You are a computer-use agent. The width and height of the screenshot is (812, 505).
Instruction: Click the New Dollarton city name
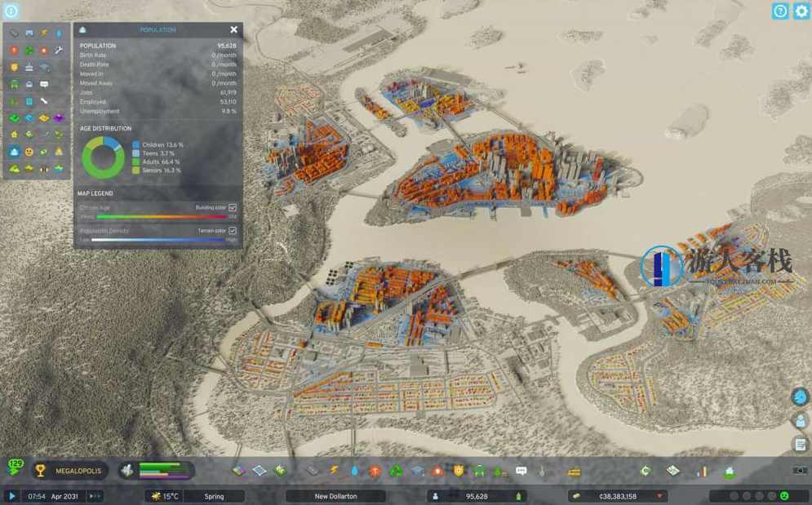pyautogui.click(x=337, y=495)
